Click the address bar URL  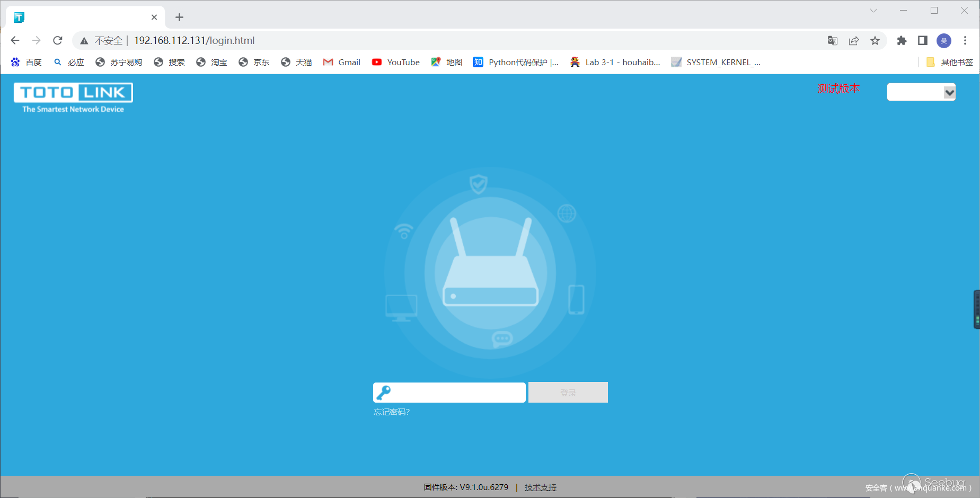pyautogui.click(x=194, y=41)
